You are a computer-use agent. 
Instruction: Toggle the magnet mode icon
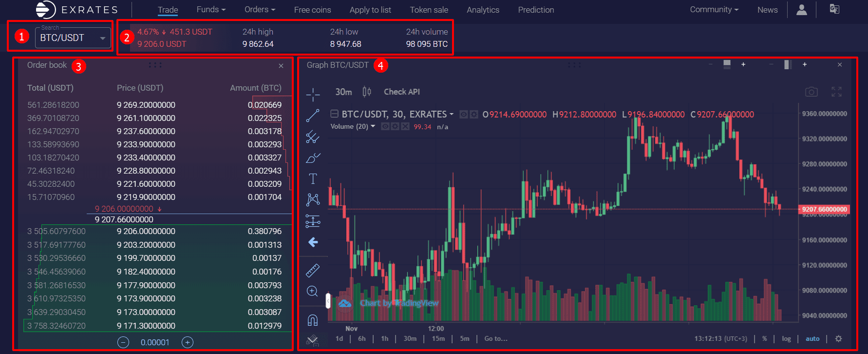pyautogui.click(x=313, y=320)
